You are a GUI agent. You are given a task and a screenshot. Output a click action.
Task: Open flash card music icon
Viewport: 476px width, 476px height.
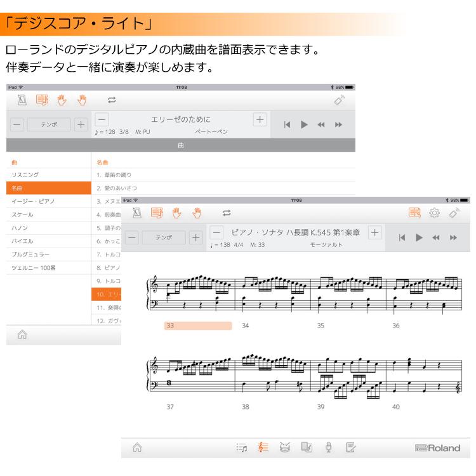point(307,447)
